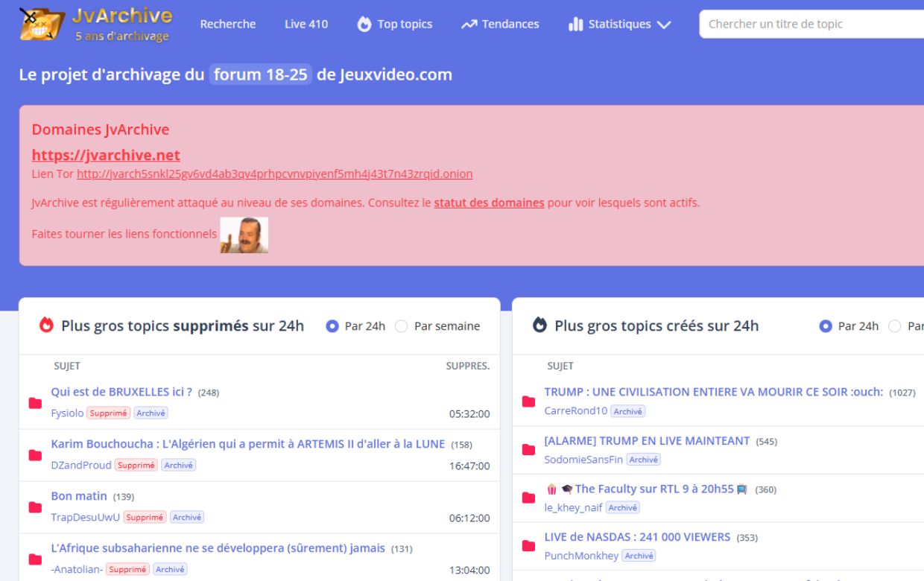Open the Live 410 page
Image resolution: width=924 pixels, height=581 pixels.
306,24
